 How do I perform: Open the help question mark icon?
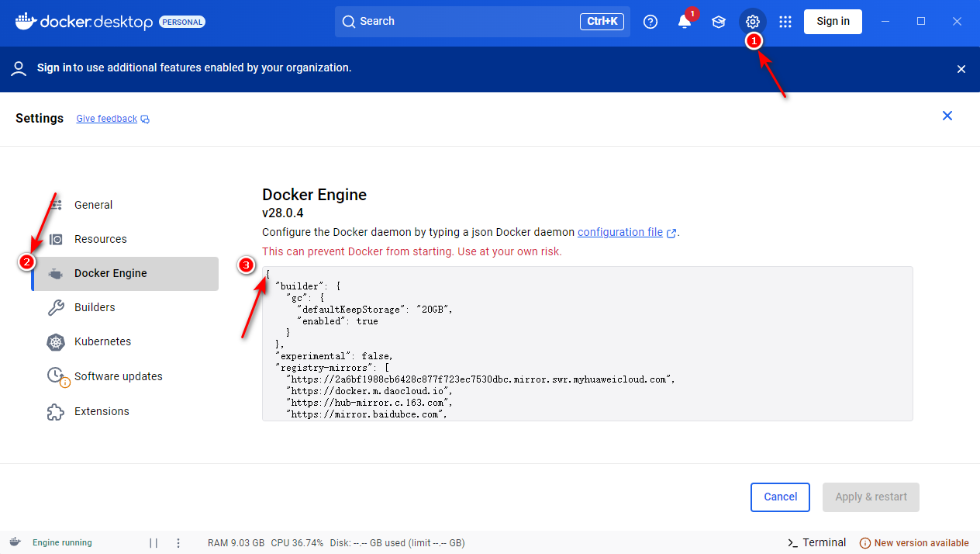coord(650,22)
